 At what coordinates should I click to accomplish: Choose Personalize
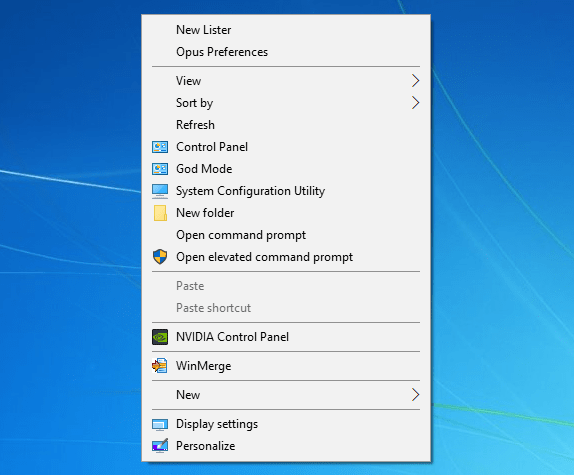pyautogui.click(x=286, y=446)
